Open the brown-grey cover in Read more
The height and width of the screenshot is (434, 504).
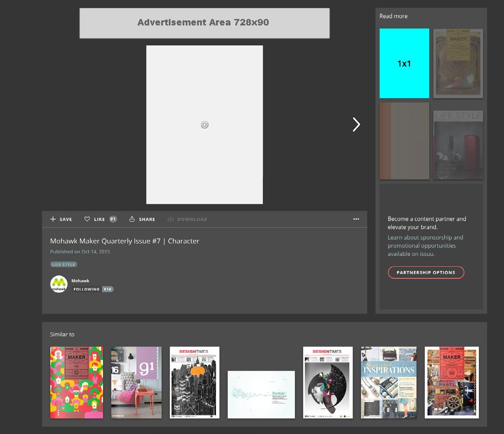pyautogui.click(x=404, y=141)
